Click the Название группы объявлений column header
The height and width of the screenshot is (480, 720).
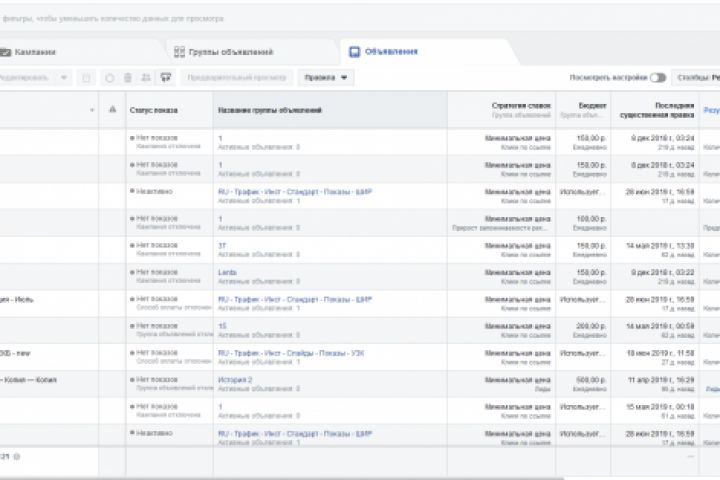point(269,110)
